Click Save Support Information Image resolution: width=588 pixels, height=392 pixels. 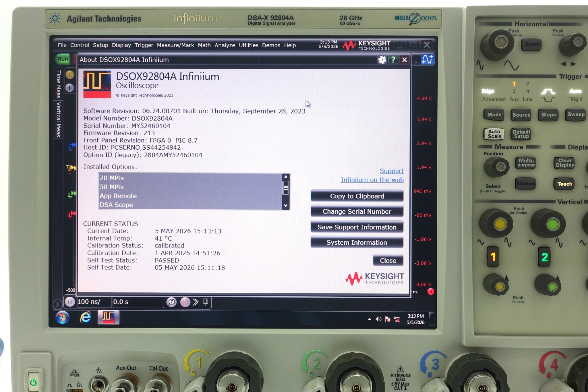pyautogui.click(x=357, y=227)
